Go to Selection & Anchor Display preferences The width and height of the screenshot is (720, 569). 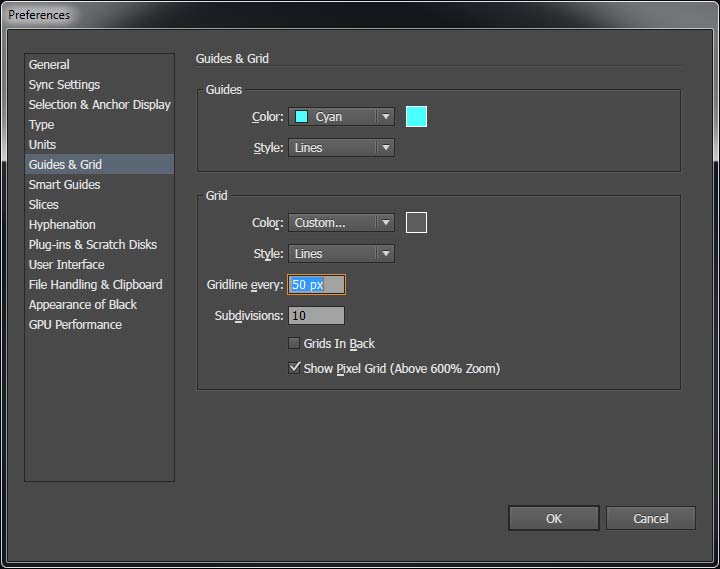click(x=99, y=104)
